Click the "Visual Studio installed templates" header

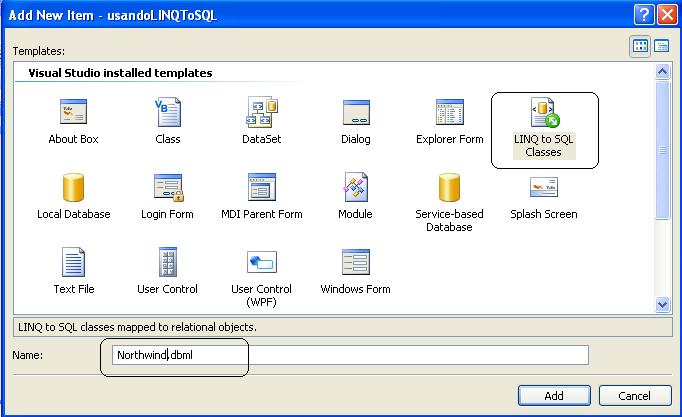pyautogui.click(x=120, y=73)
